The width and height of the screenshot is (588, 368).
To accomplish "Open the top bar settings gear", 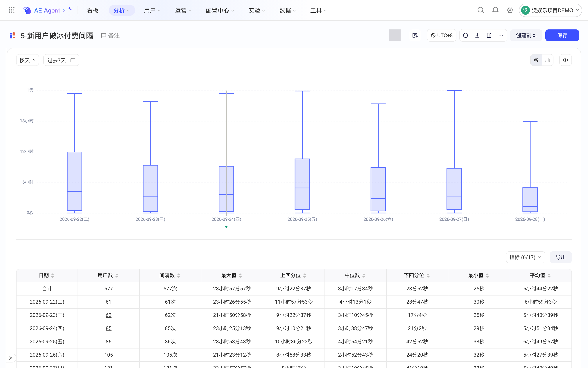I will point(510,10).
